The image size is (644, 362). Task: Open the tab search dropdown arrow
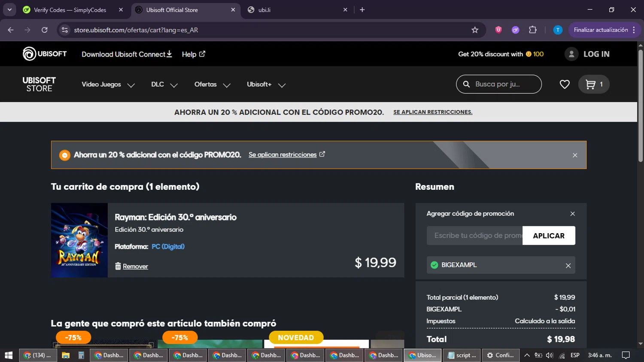tap(9, 9)
